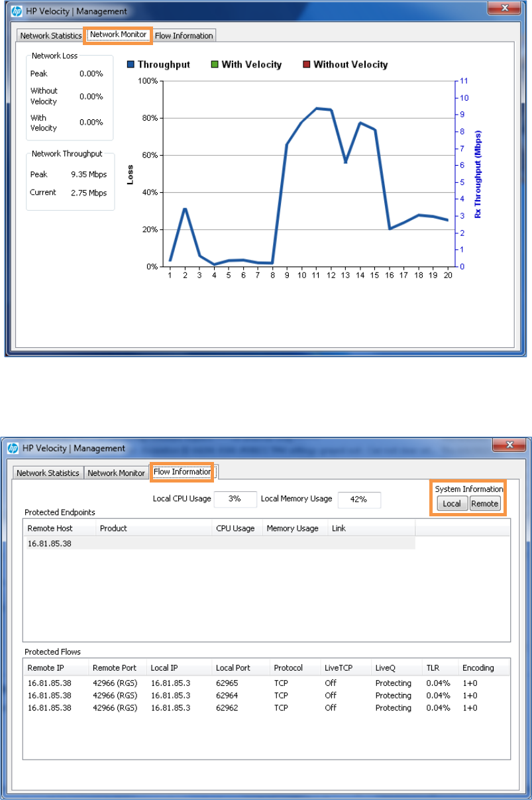This screenshot has width=532, height=800.
Task: Click Remote IP column header
Action: tap(56, 668)
